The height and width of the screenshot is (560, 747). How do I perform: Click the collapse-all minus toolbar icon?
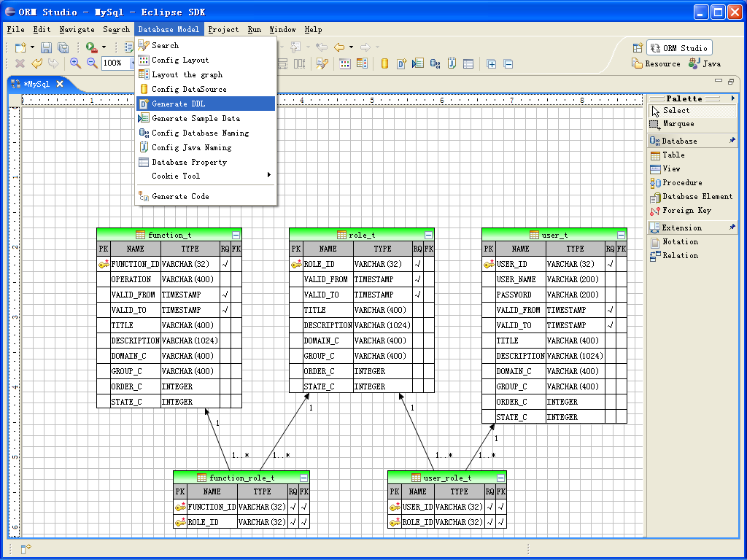click(508, 64)
